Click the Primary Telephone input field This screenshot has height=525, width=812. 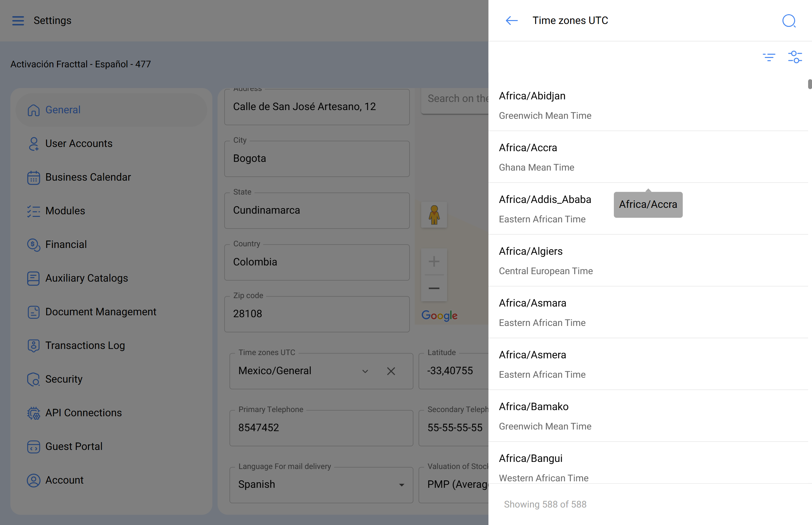point(321,428)
